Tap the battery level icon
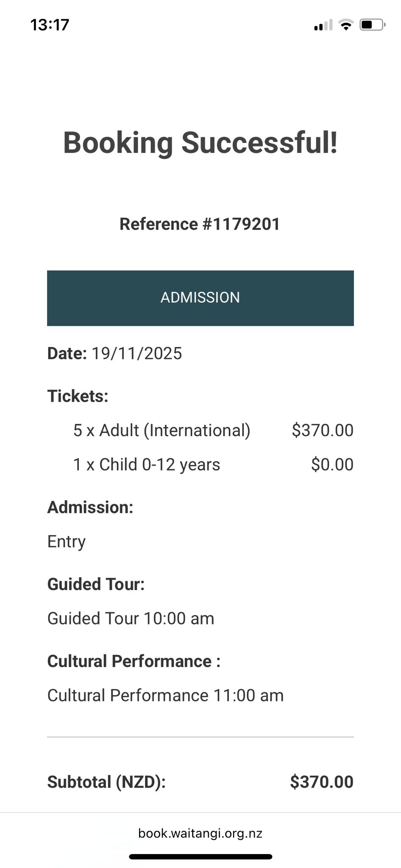The image size is (401, 868). (372, 25)
